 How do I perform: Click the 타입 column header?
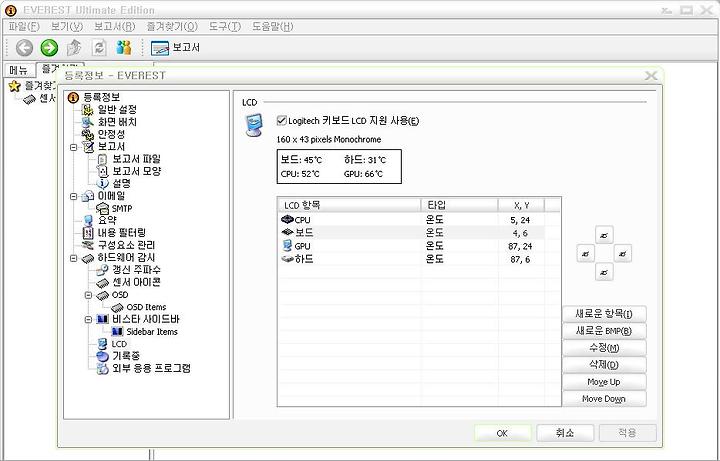click(x=459, y=205)
